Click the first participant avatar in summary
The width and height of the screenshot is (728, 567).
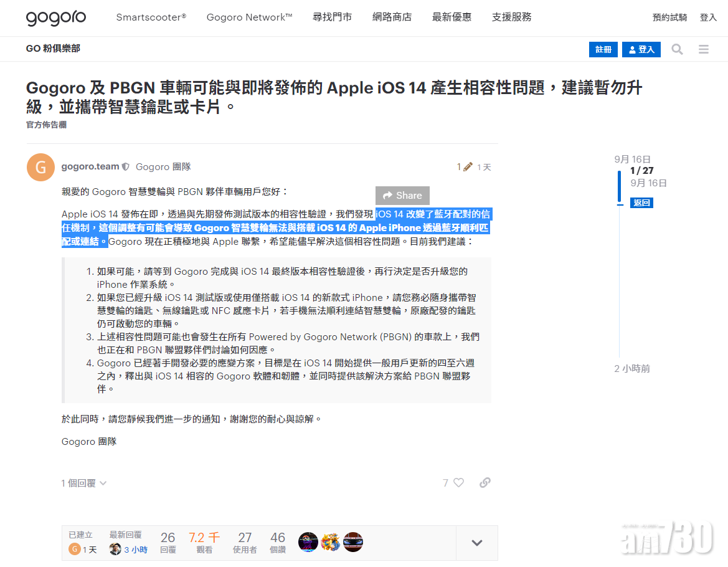pos(308,542)
